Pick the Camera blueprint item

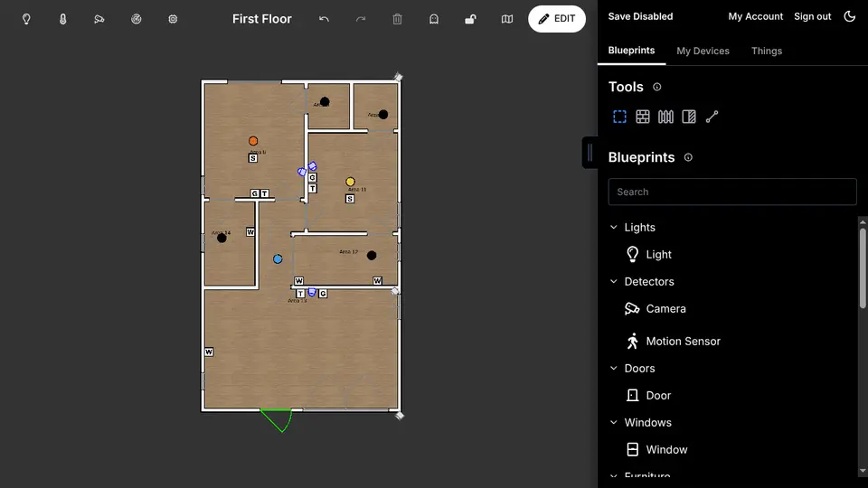coord(666,309)
